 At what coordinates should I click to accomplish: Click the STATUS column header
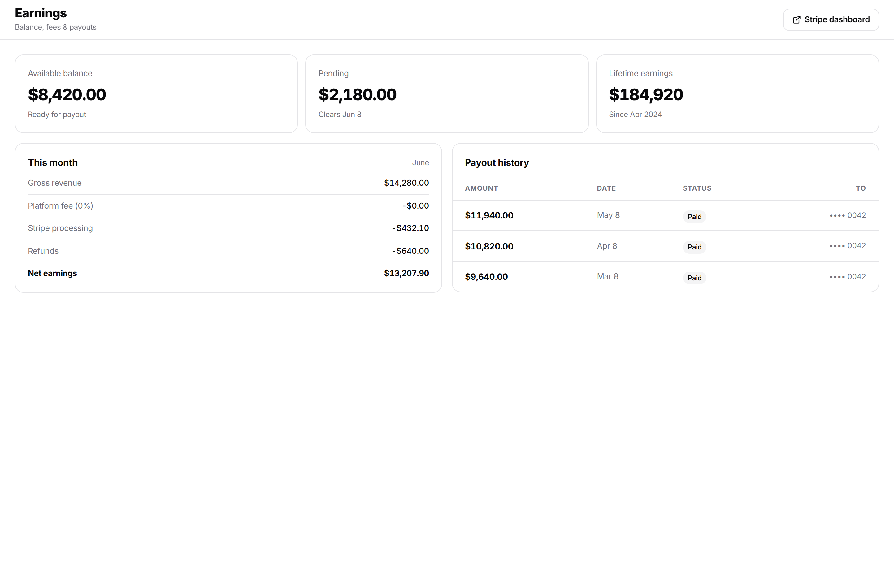697,188
